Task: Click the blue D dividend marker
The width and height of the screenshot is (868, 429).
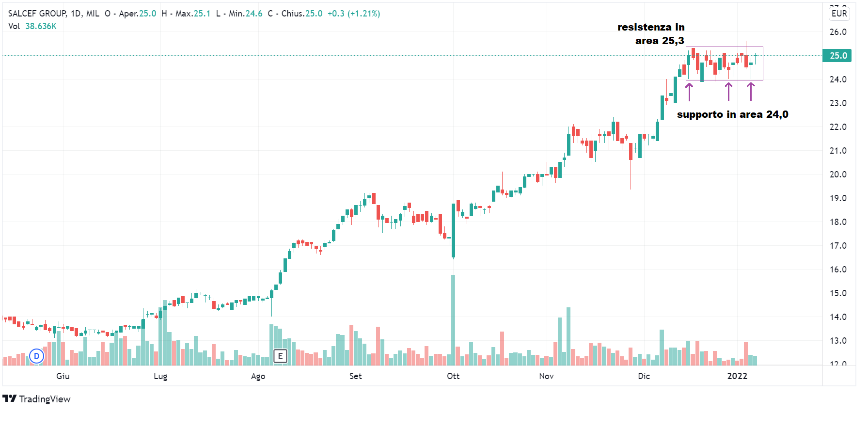Action: click(x=36, y=356)
